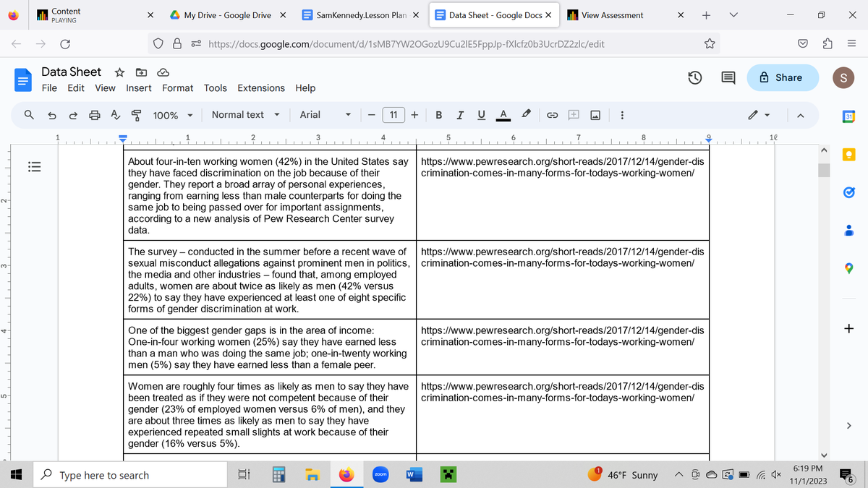Click the Share button
Viewport: 868px width, 488px height.
[x=783, y=77]
